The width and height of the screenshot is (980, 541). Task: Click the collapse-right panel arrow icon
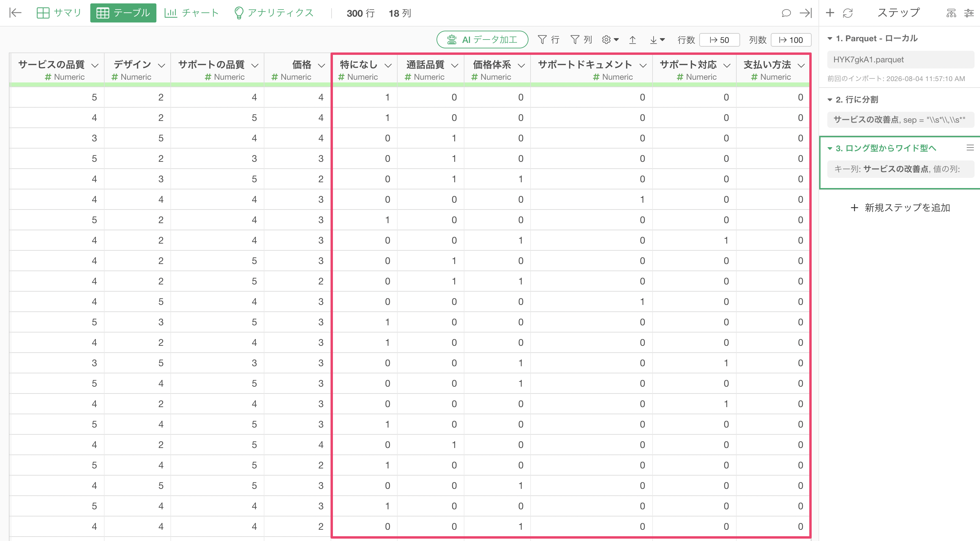[806, 13]
